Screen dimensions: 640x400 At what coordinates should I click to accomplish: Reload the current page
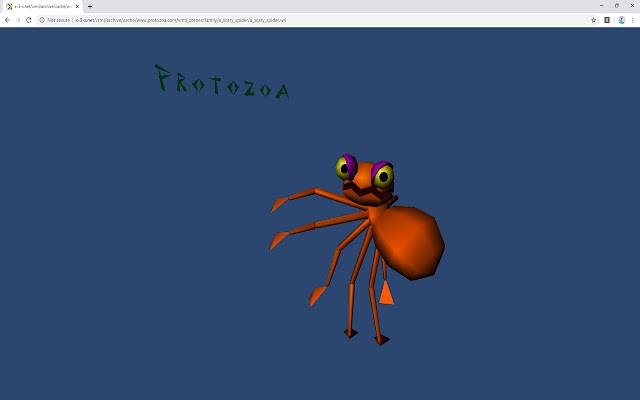[x=29, y=20]
